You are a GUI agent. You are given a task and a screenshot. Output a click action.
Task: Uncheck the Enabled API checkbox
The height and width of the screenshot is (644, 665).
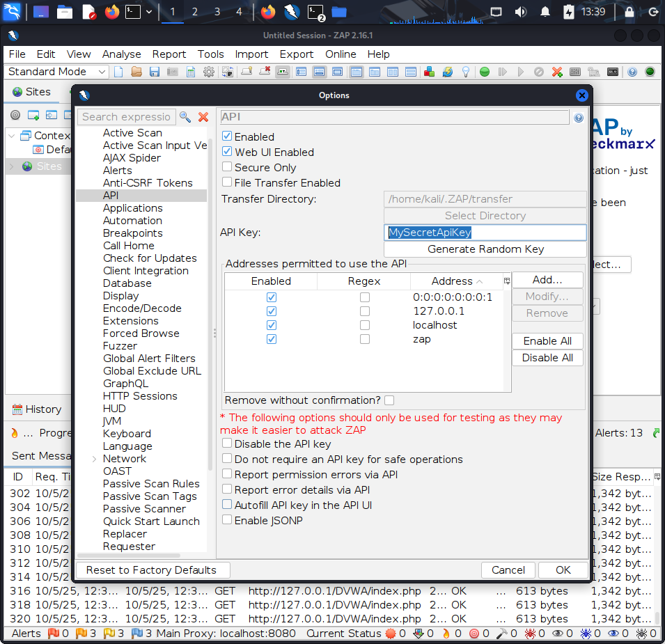click(227, 136)
